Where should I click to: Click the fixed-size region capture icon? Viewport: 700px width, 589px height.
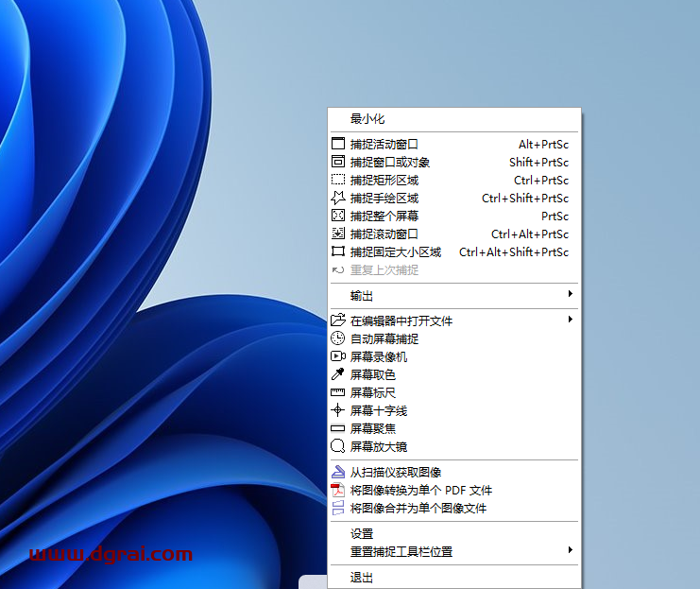click(338, 251)
